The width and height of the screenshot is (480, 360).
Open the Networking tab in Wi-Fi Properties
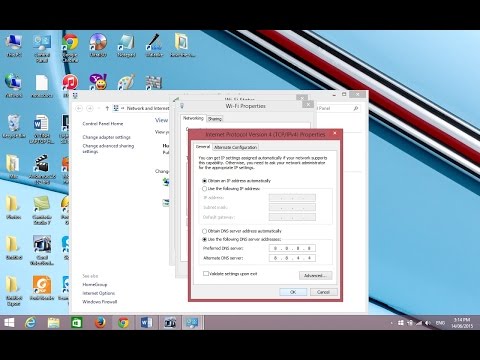(193, 118)
